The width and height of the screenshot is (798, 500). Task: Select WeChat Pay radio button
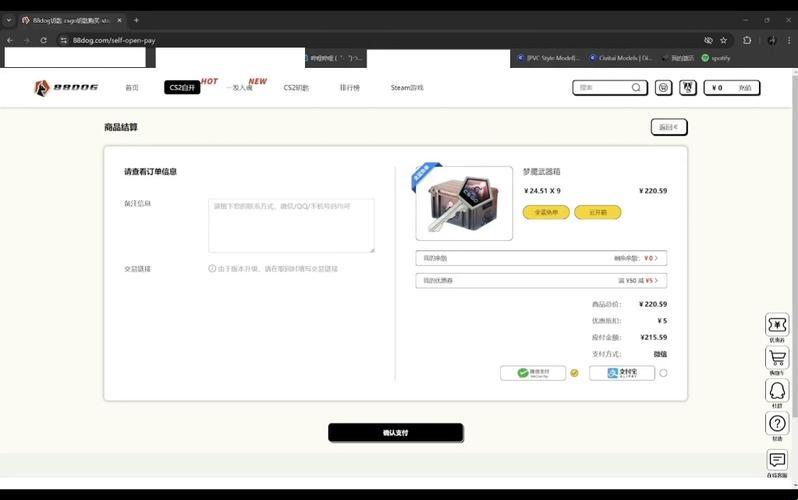coord(574,373)
